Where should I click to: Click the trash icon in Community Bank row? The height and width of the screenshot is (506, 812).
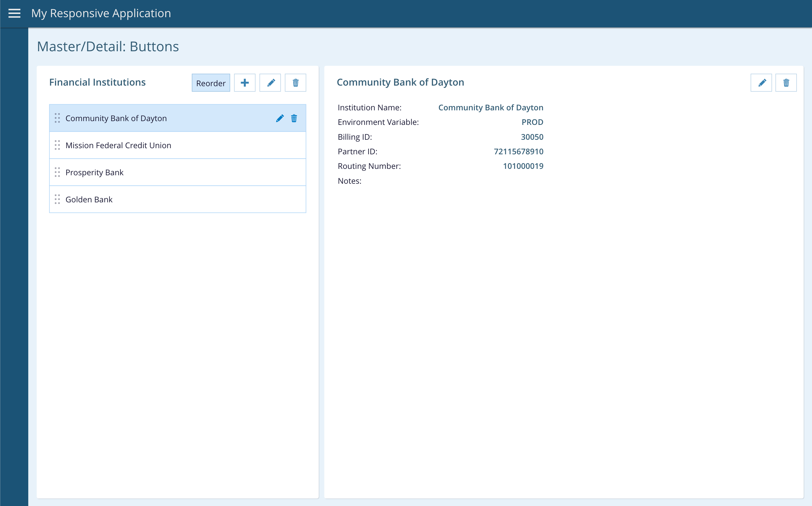[x=294, y=118]
